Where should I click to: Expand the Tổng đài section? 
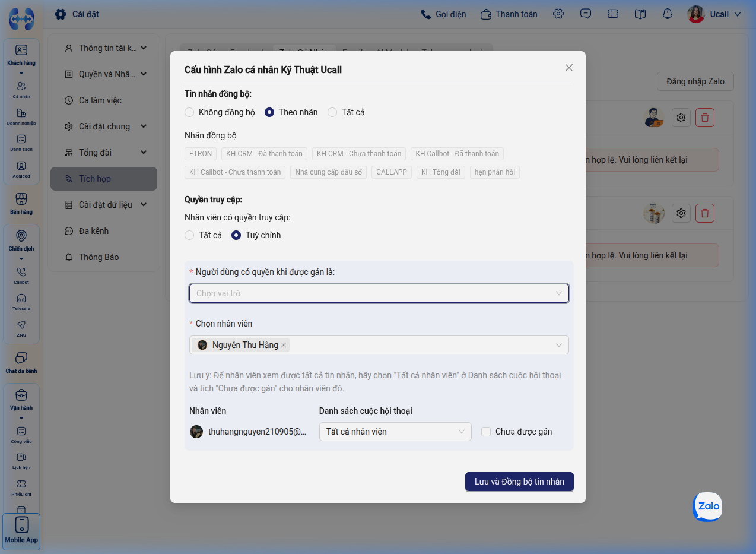point(105,153)
